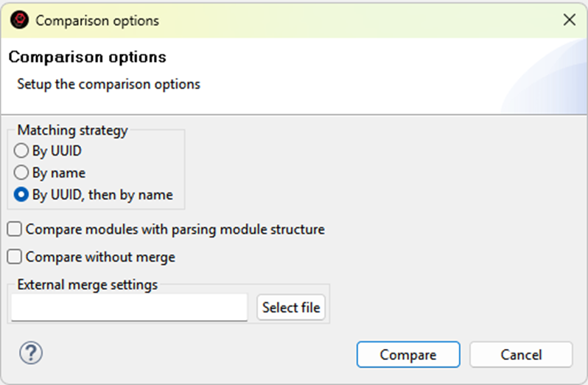Click the "Matching strategy" group label
Image resolution: width=588 pixels, height=385 pixels.
72,131
